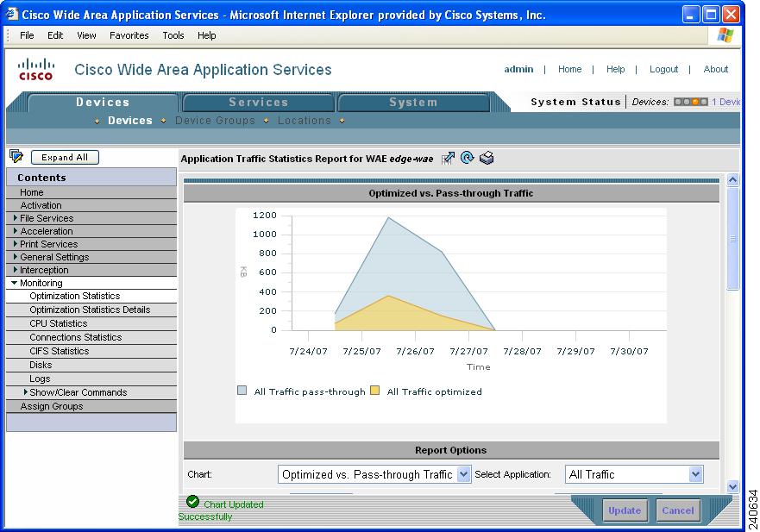Click the All Traffic pass-through legend swatch

click(x=242, y=391)
